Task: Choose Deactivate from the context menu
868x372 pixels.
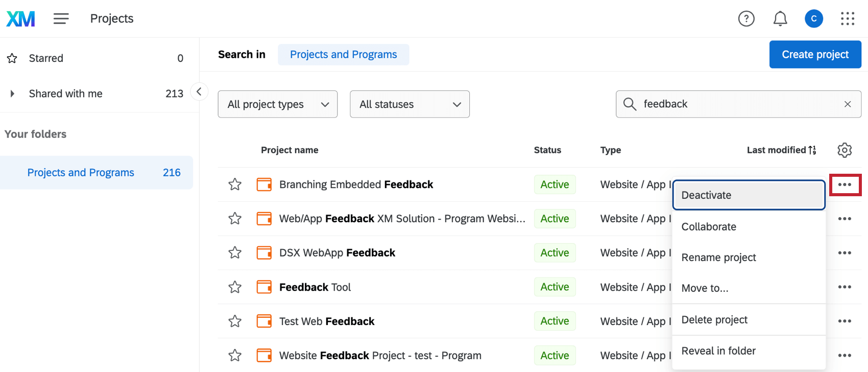Action: (749, 195)
